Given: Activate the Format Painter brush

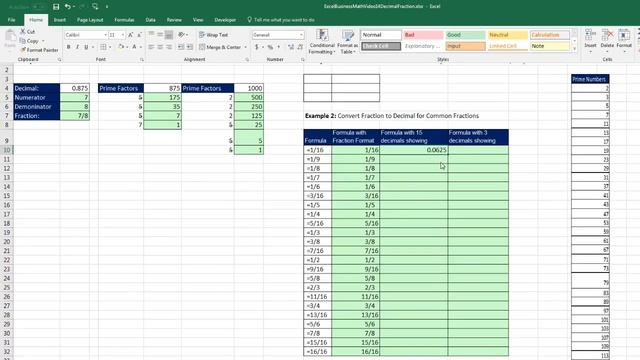Looking at the screenshot, I should tap(39, 50).
